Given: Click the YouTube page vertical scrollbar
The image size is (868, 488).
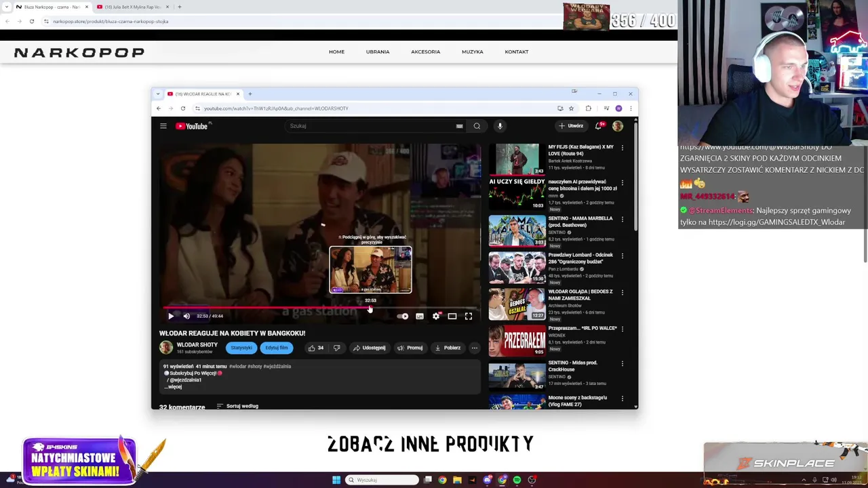Looking at the screenshot, I should pos(635,176).
